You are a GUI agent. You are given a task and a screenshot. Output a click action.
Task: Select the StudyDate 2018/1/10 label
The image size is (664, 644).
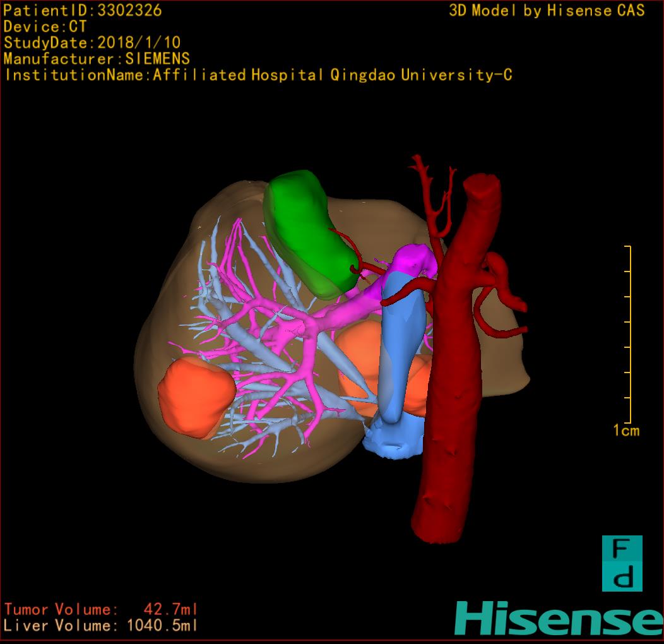tap(92, 43)
